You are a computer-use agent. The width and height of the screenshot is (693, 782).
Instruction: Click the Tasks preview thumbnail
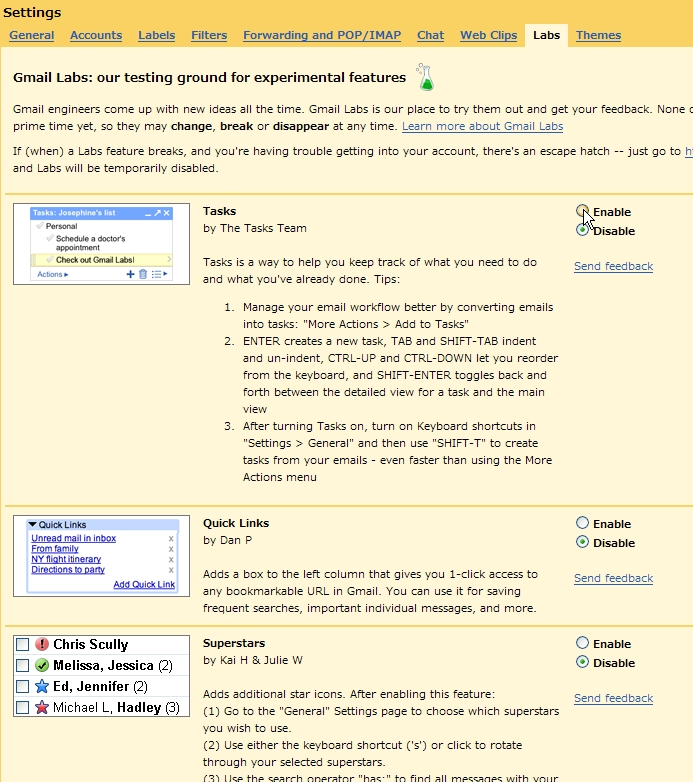101,244
